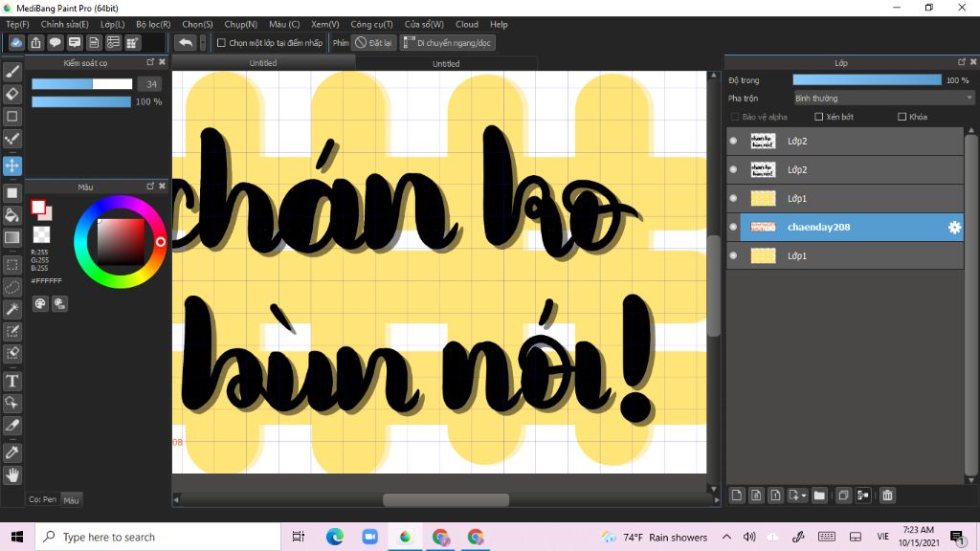Viewport: 980px width, 551px height.
Task: Undock the 'Lớp' layer panel
Action: coord(962,62)
